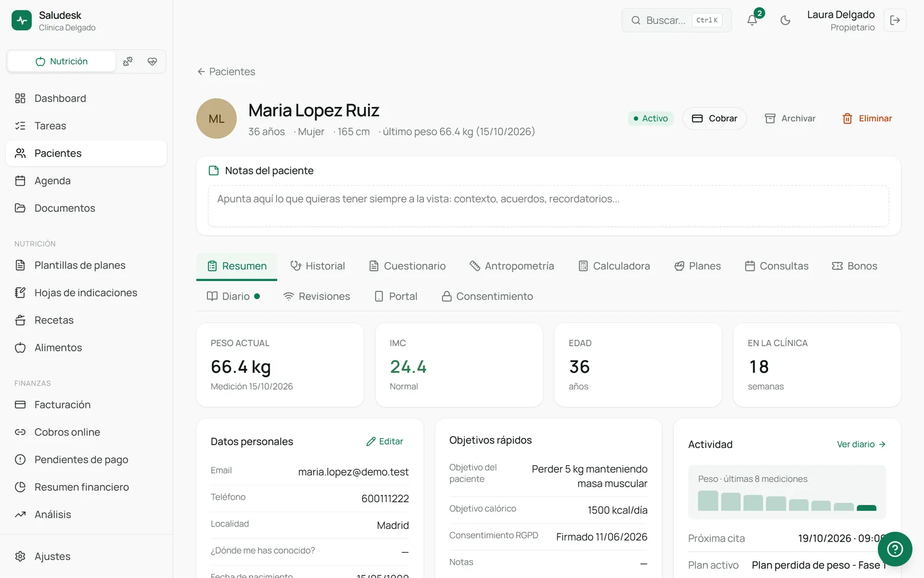
Task: Click the patient notes text area
Action: (548, 206)
